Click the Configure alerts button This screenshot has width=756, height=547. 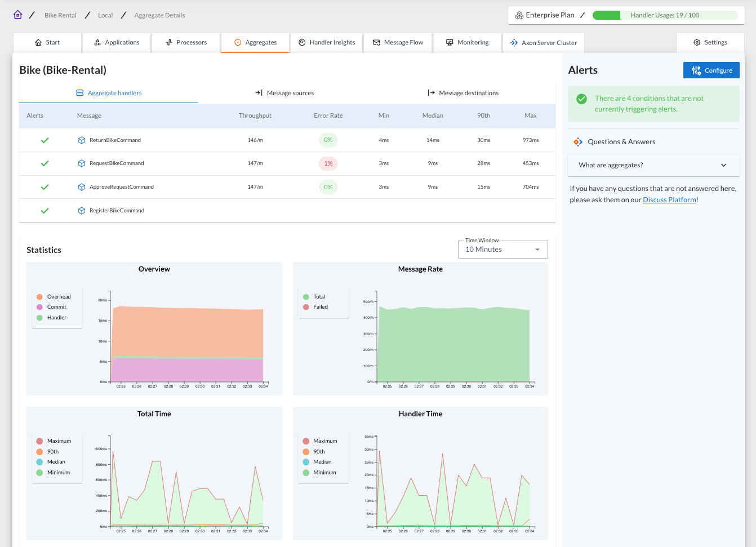pos(711,70)
